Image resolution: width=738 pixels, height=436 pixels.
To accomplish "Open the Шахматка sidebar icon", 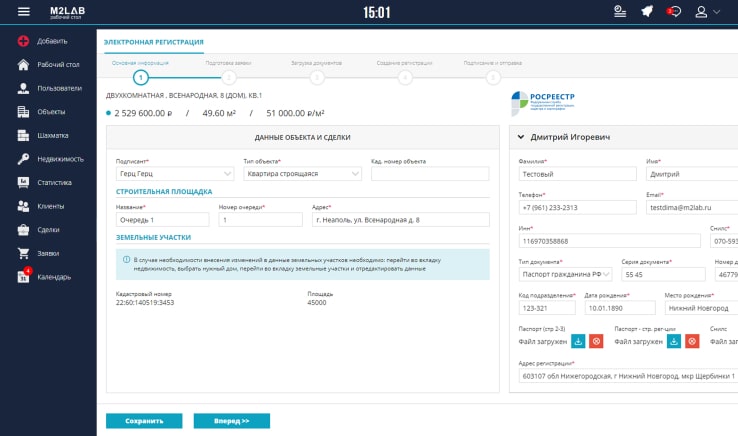I will (x=23, y=135).
